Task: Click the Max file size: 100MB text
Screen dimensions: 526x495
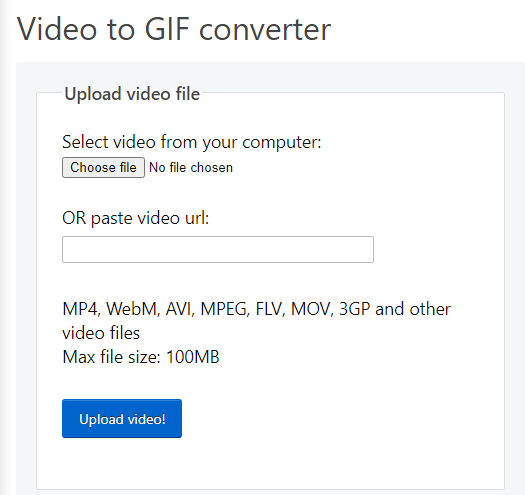Action: [x=141, y=356]
